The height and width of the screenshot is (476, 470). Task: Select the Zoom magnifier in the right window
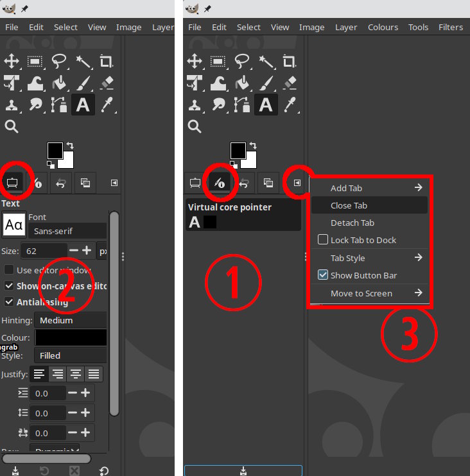pos(195,126)
